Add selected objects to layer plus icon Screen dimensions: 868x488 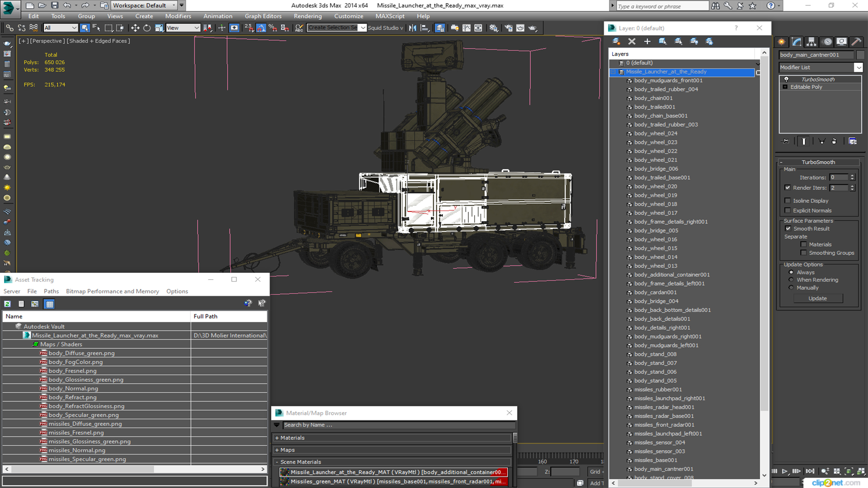coord(647,41)
